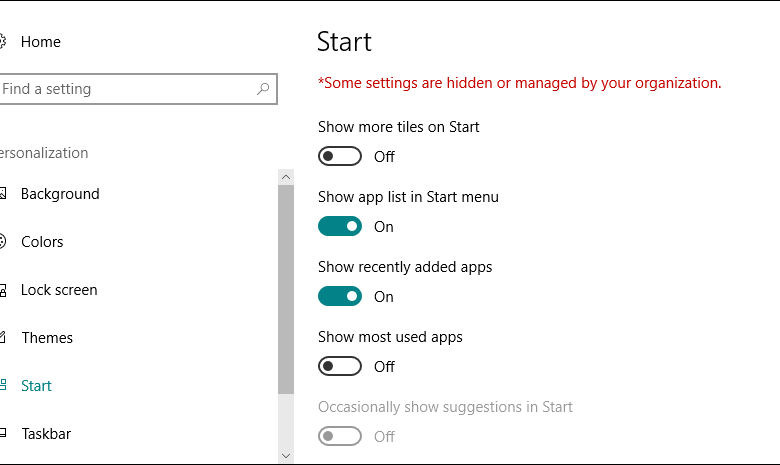The width and height of the screenshot is (780, 465).
Task: Turn on Show most used apps
Action: click(340, 366)
